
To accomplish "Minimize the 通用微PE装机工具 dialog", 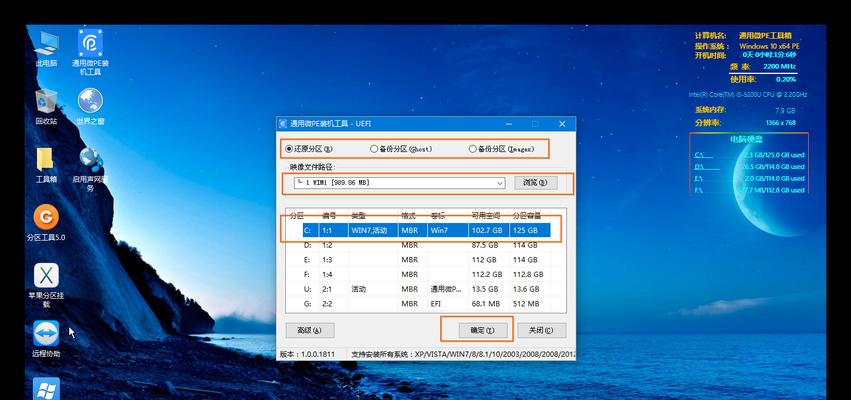I will (x=509, y=124).
